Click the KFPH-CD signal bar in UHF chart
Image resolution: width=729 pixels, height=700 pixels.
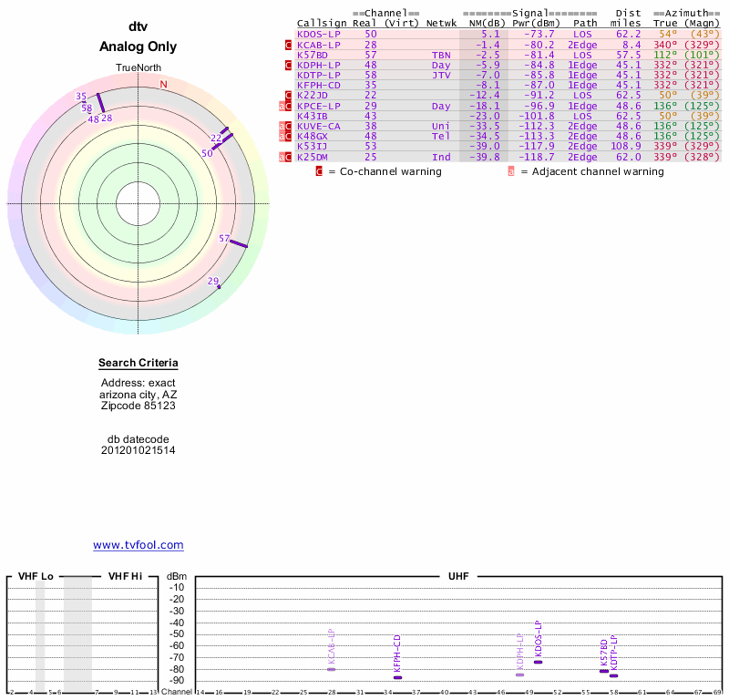click(397, 677)
